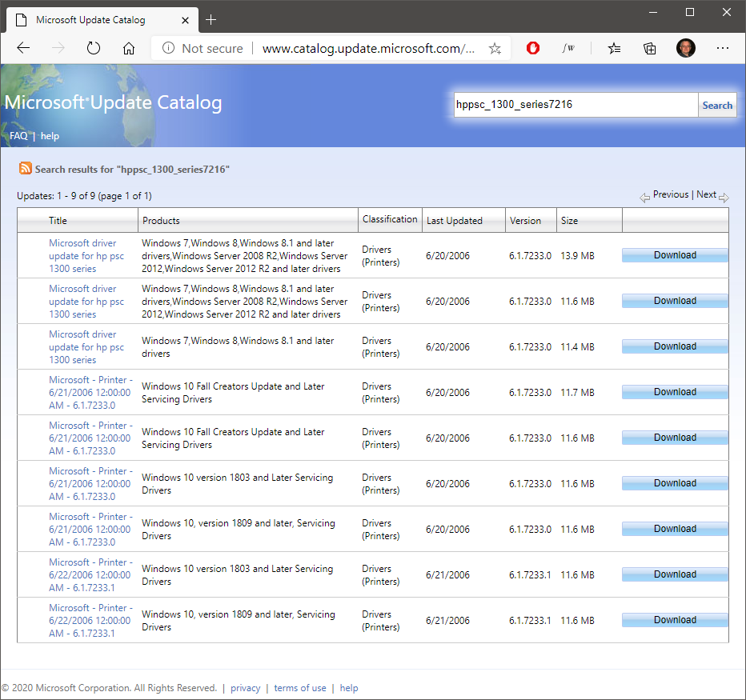Sort by the Version column header
746x700 pixels.
point(525,221)
